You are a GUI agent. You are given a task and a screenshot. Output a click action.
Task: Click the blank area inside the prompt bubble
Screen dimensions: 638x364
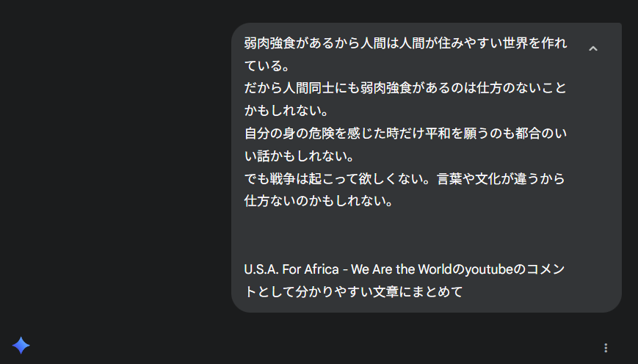[x=407, y=235]
